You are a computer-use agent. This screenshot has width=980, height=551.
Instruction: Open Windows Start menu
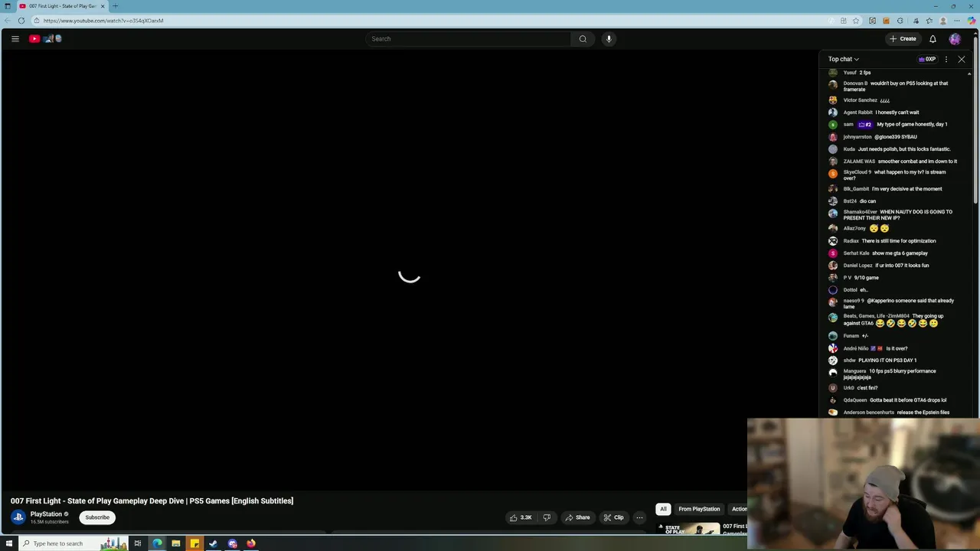(9, 543)
